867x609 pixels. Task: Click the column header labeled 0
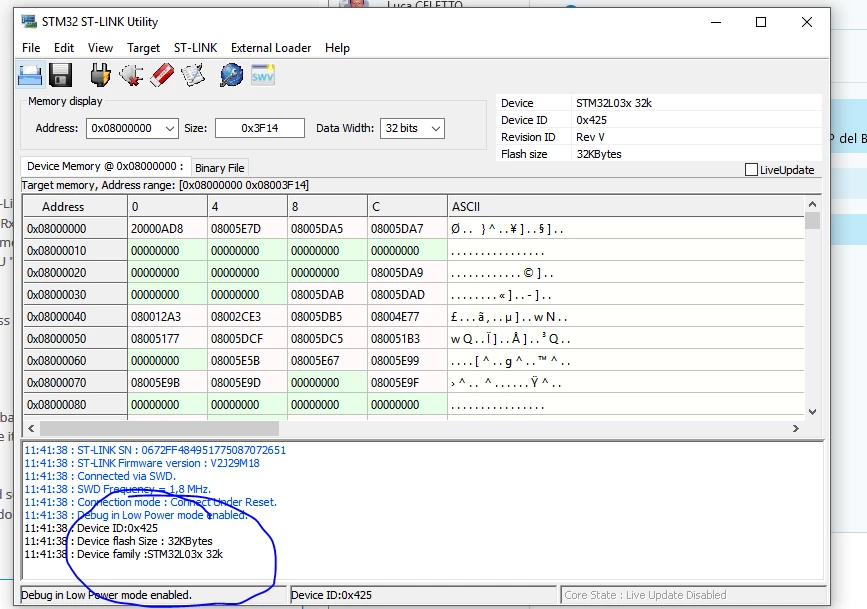pyautogui.click(x=168, y=207)
